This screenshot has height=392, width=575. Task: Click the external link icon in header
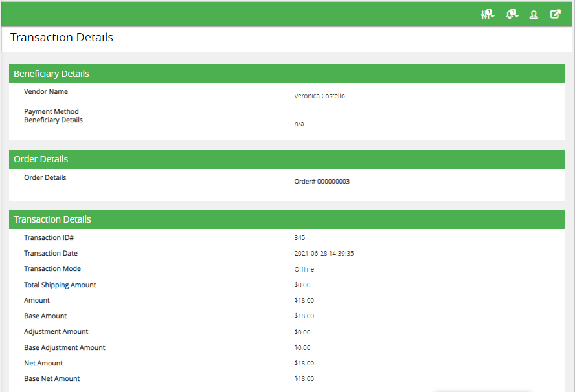(x=555, y=14)
